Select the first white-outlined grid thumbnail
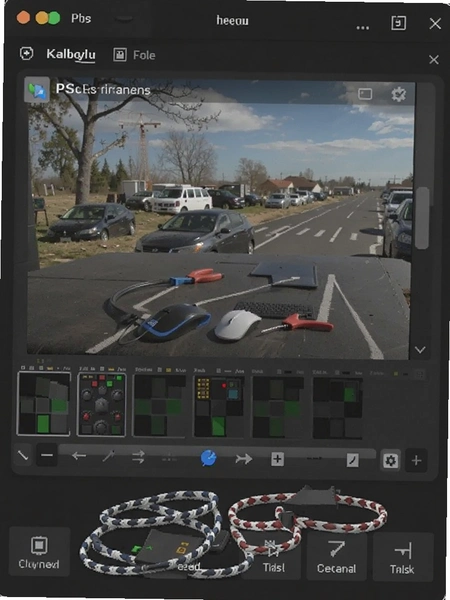Screen dimensions: 450x600 (x=44, y=404)
